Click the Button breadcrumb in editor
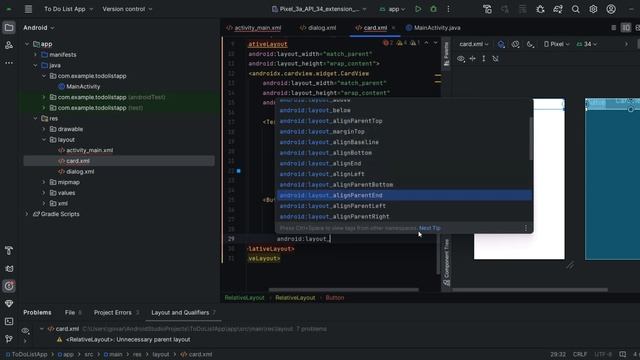640x360 pixels. (335, 298)
